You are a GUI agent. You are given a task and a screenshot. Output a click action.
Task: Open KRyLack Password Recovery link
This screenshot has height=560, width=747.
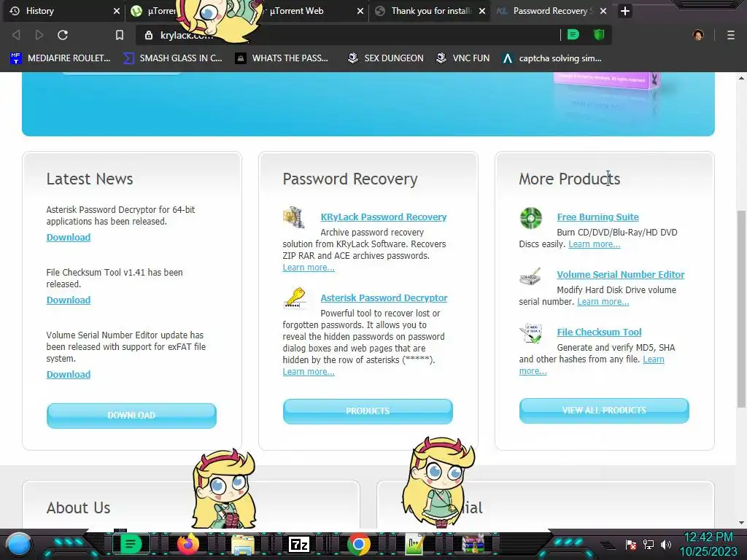pyautogui.click(x=384, y=217)
